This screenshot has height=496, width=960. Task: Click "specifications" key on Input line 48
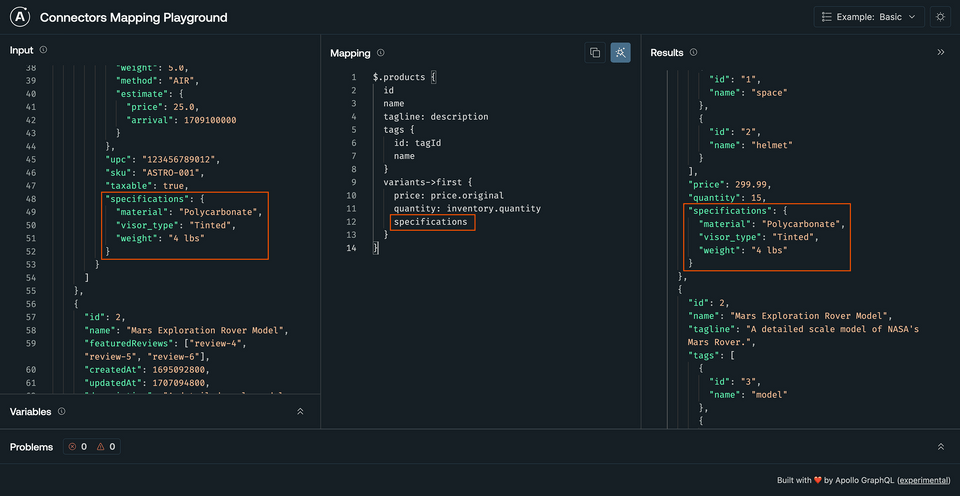tap(146, 199)
